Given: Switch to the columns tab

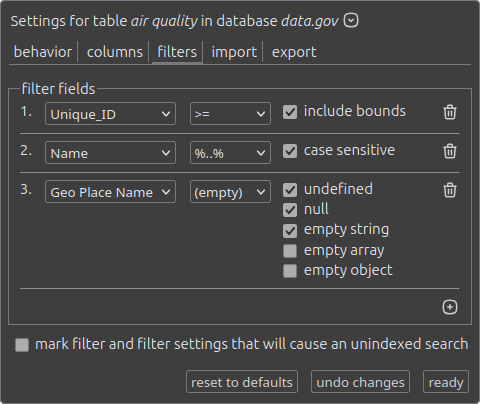Looking at the screenshot, I should (x=115, y=52).
